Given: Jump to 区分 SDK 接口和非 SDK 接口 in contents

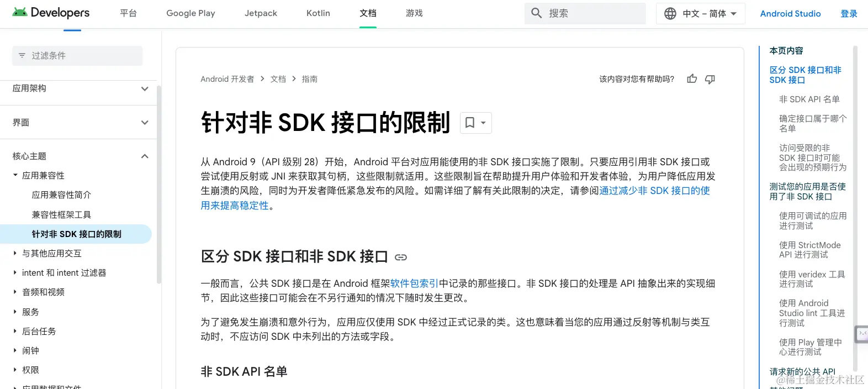Looking at the screenshot, I should (x=805, y=75).
